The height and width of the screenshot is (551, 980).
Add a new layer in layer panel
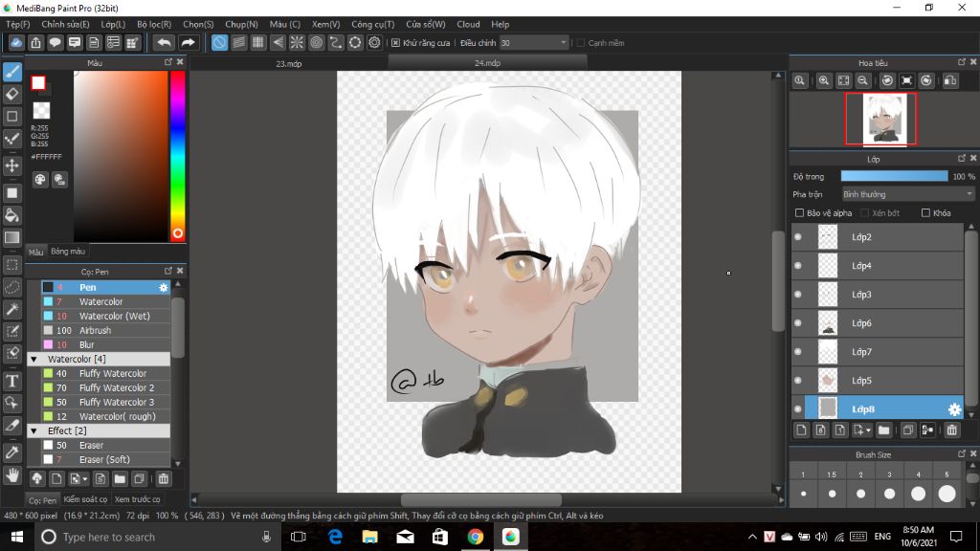coord(801,430)
